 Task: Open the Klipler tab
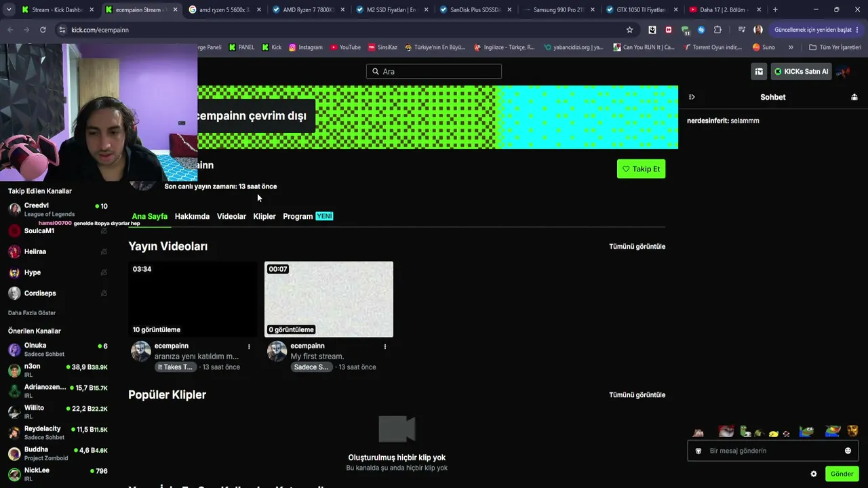(x=264, y=216)
